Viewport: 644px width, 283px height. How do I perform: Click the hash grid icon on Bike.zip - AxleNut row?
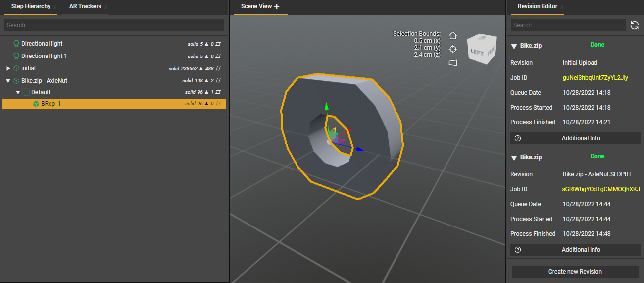click(218, 81)
